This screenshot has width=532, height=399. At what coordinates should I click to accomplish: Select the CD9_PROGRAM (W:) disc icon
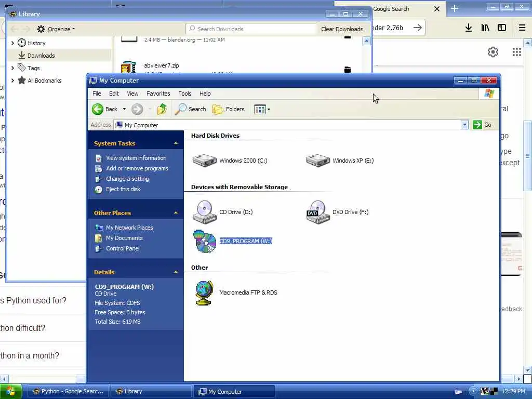coord(205,241)
